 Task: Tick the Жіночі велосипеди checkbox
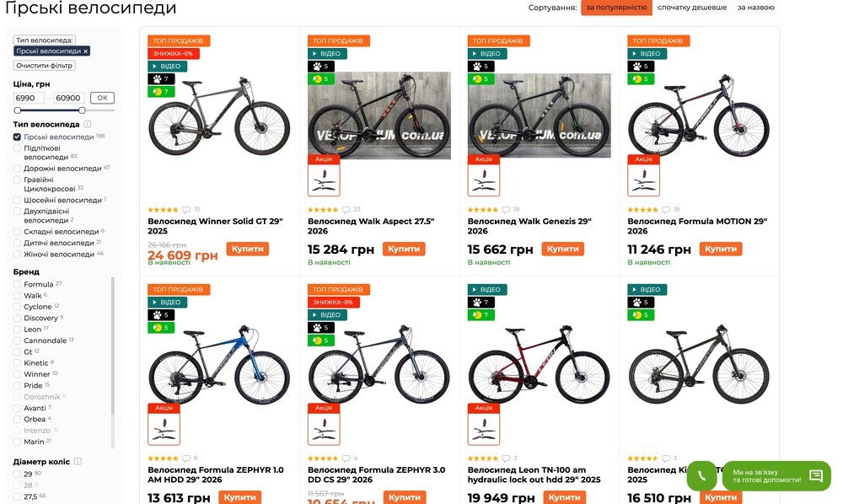[x=18, y=254]
